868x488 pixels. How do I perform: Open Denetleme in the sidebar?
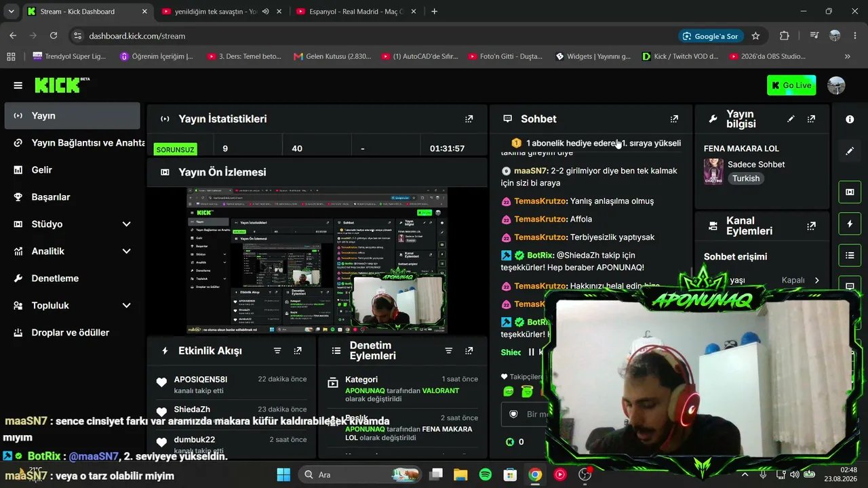tap(73, 279)
